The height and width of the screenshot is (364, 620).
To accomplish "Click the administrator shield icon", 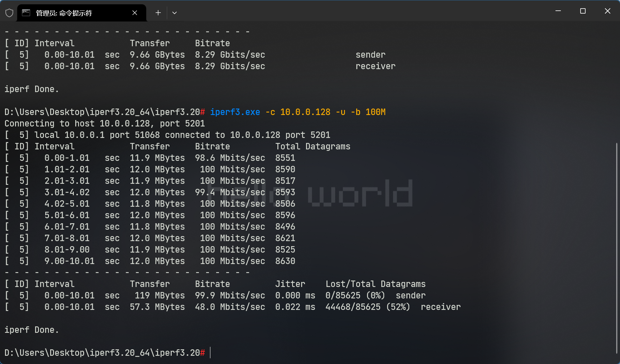I will pyautogui.click(x=9, y=13).
